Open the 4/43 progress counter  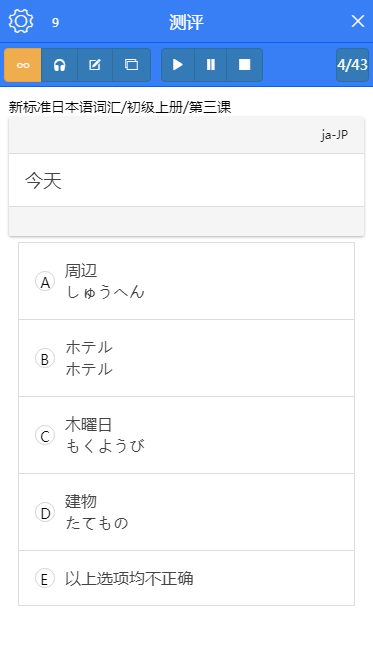click(x=352, y=65)
